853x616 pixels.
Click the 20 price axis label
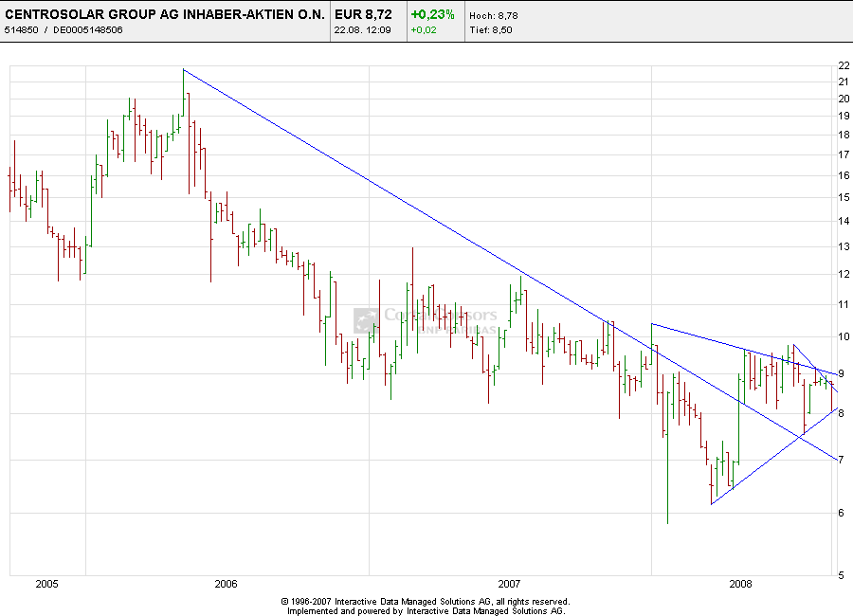[844, 99]
